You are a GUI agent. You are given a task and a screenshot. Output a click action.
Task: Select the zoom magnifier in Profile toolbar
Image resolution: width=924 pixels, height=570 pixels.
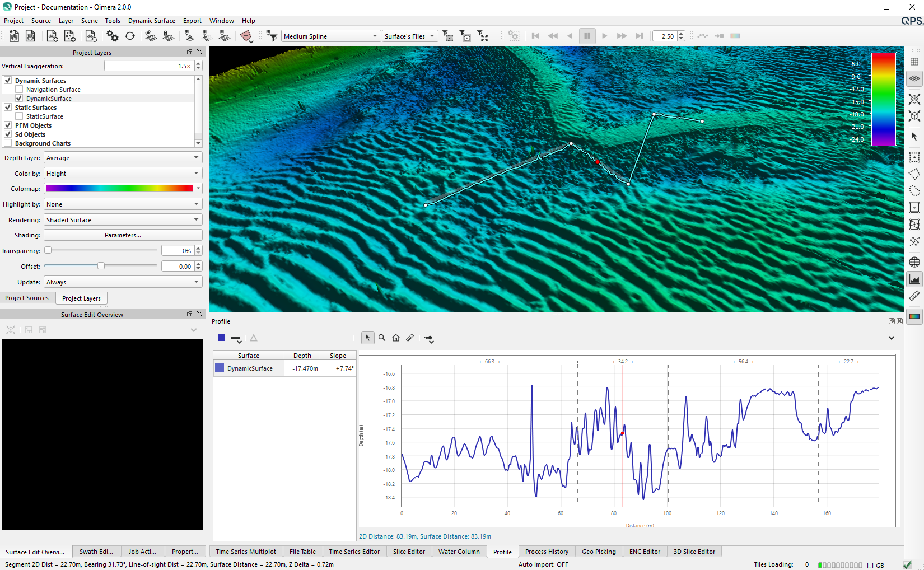point(382,338)
